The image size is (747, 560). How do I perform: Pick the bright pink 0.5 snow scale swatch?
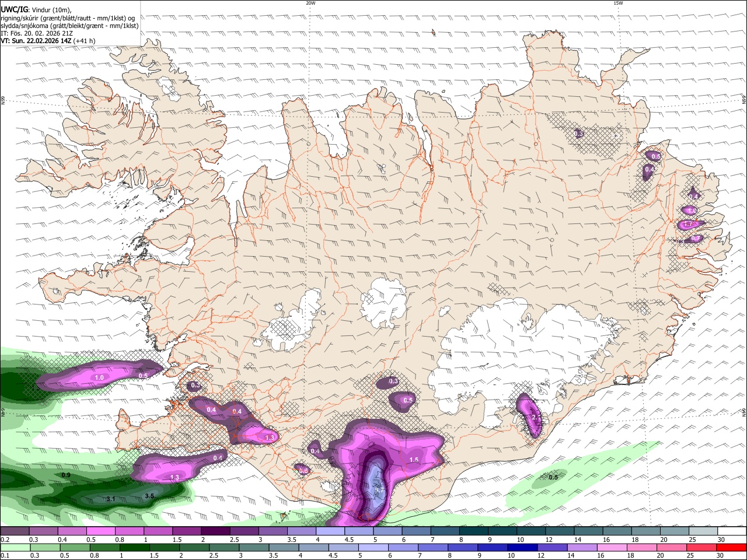[100, 531]
